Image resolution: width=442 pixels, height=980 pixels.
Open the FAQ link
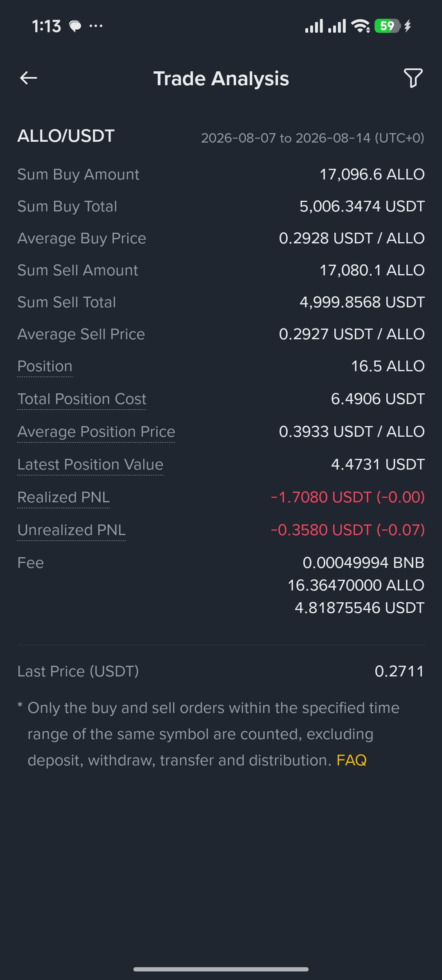coord(352,760)
